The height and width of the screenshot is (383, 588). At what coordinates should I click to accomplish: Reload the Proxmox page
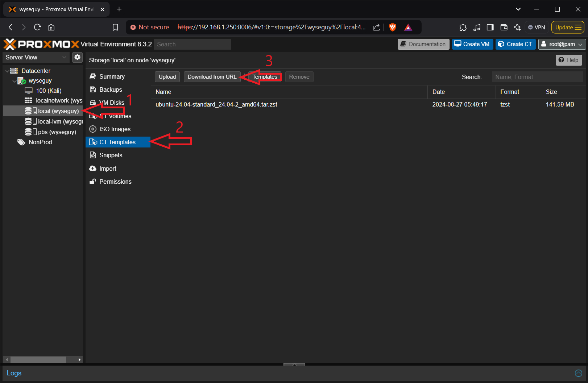coord(37,27)
